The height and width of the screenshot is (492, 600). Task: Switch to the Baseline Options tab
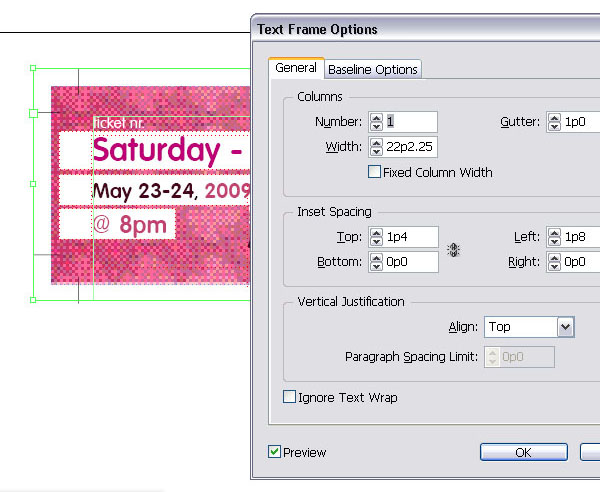373,70
